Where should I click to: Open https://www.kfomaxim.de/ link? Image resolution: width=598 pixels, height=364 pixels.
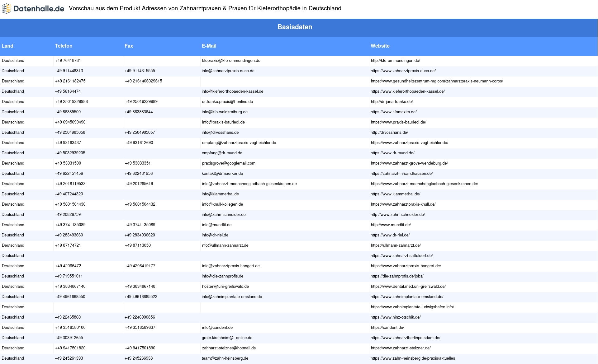click(x=394, y=112)
